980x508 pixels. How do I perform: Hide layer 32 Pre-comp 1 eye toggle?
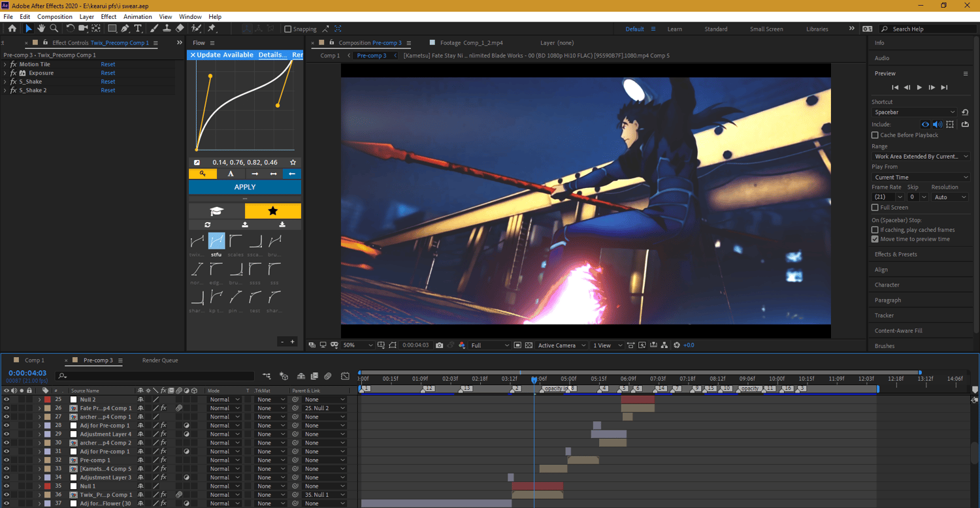tap(7, 460)
